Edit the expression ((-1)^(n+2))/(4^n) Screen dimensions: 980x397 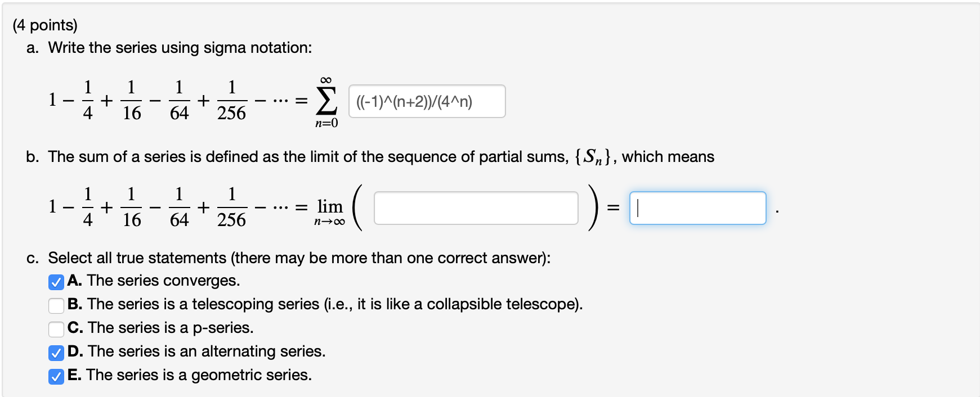426,101
